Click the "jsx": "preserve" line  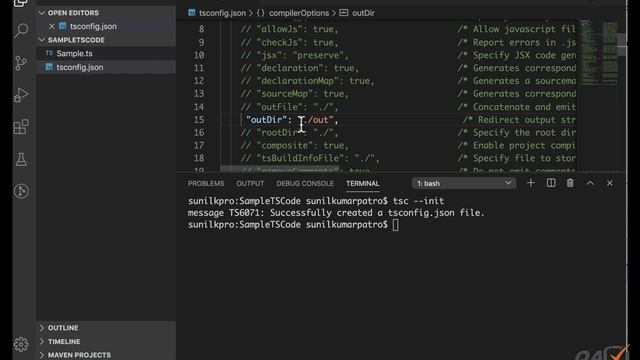tap(295, 55)
